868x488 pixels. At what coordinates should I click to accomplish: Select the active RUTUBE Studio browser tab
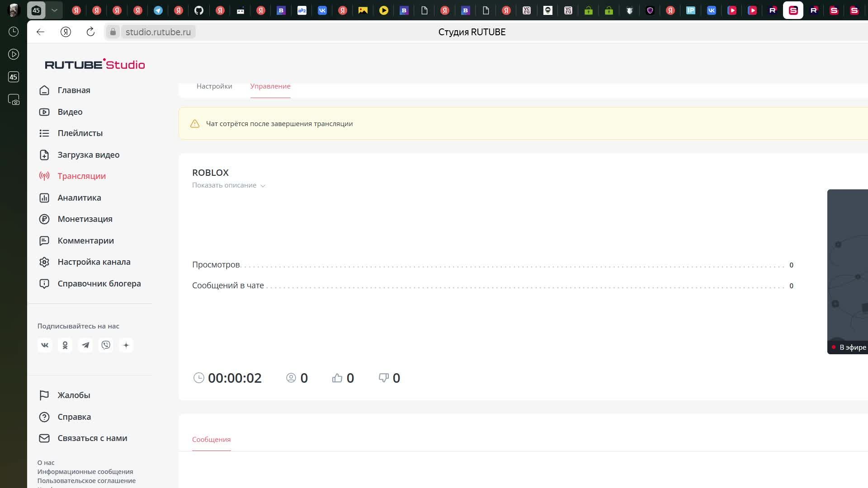click(x=793, y=10)
